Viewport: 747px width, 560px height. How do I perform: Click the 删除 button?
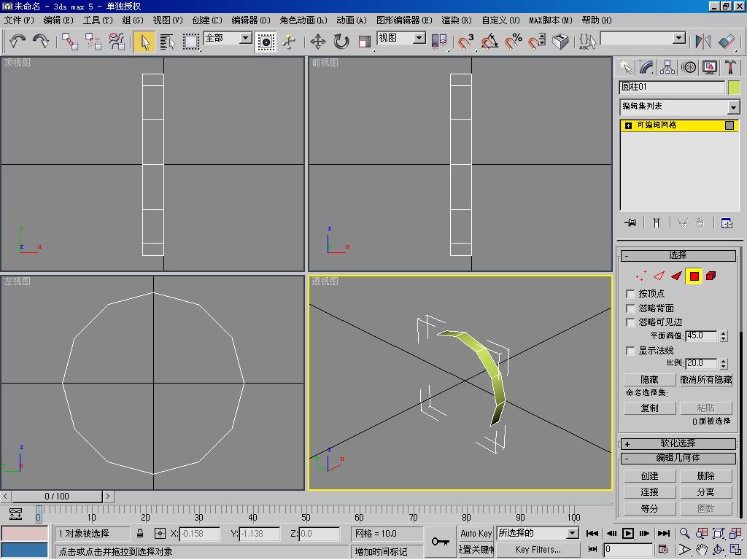(706, 476)
